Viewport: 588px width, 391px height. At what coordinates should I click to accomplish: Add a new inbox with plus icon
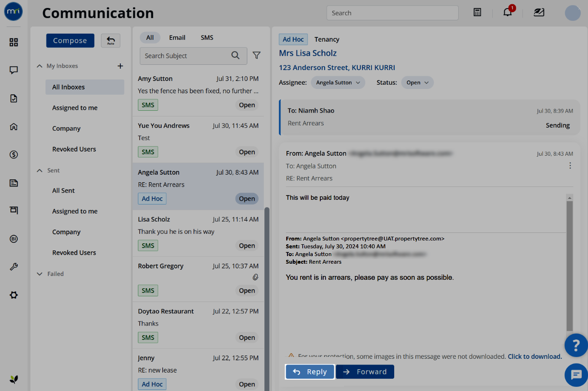click(x=120, y=66)
